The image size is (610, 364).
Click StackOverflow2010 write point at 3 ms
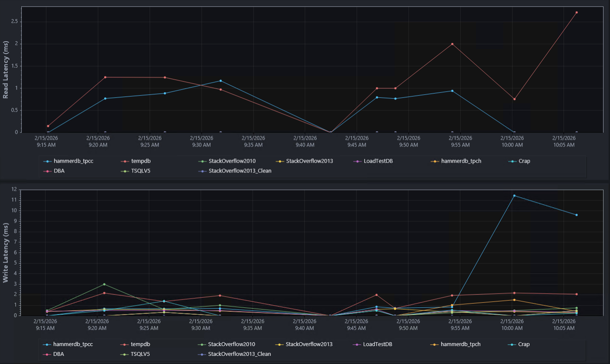[104, 284]
